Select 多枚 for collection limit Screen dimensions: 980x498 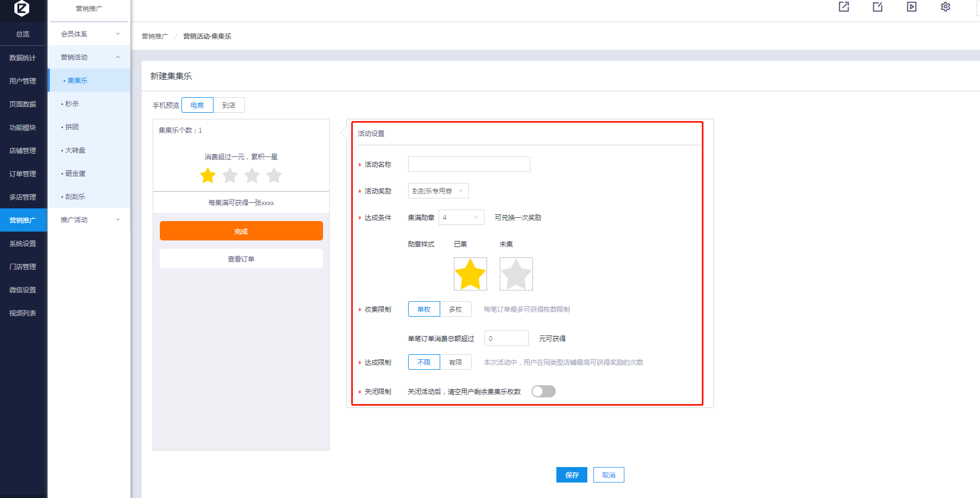coord(455,309)
